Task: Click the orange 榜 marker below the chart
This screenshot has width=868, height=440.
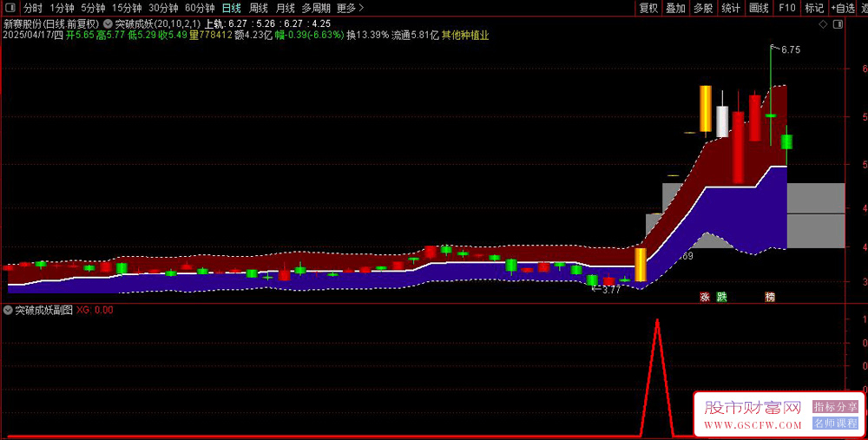Action: 770,297
